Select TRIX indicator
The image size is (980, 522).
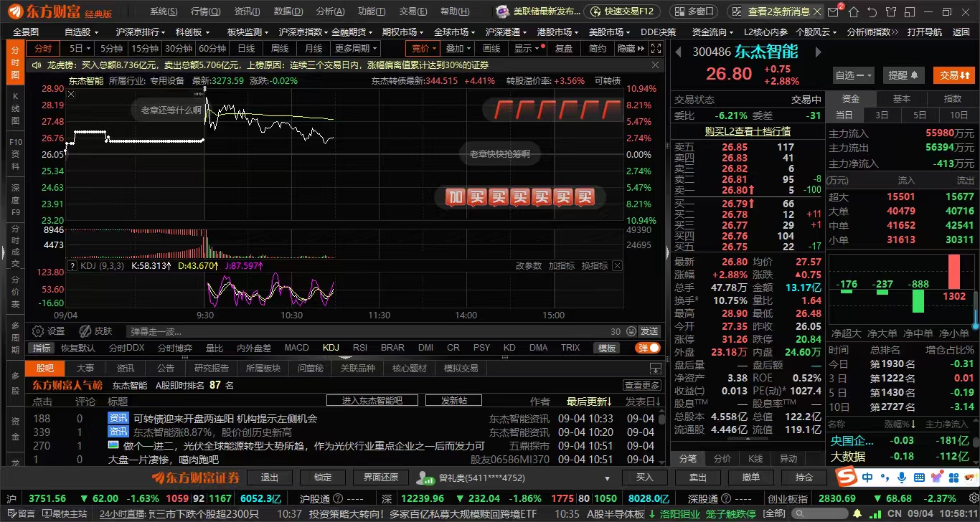pyautogui.click(x=570, y=348)
